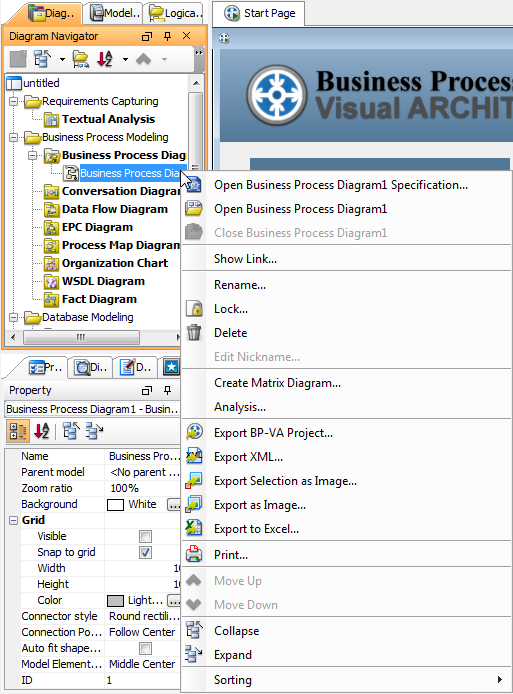Select Show Link... in the context menu

click(x=245, y=259)
